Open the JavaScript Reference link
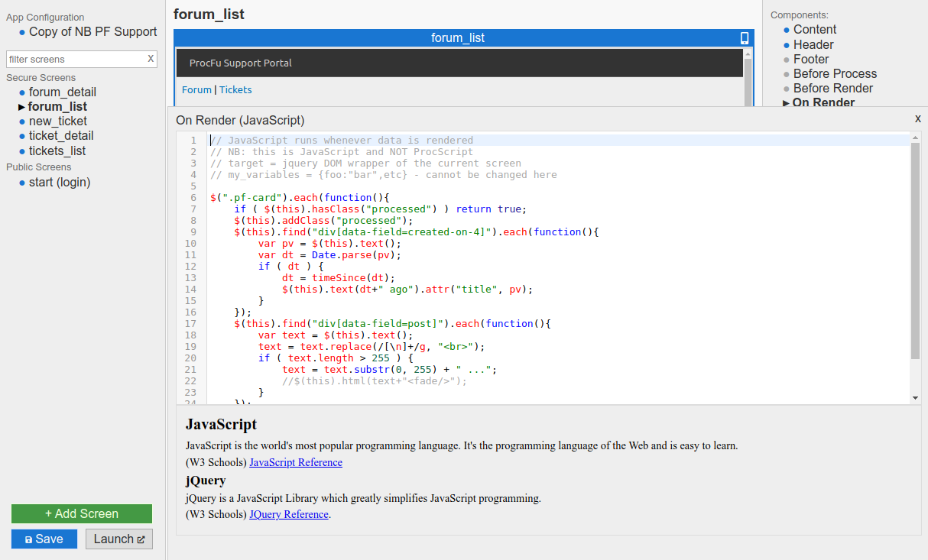Image resolution: width=928 pixels, height=560 pixels. (296, 462)
